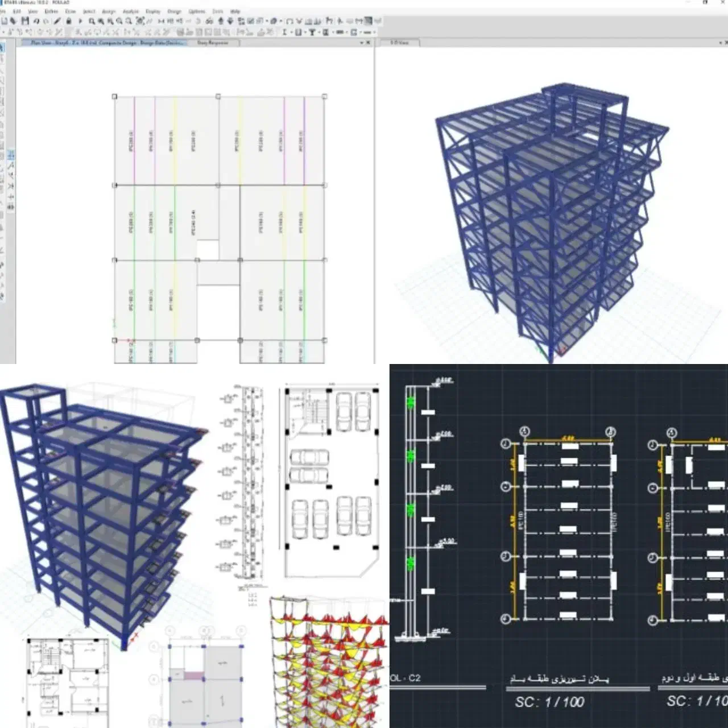
Task: Select the Story Response tab
Action: 212,43
